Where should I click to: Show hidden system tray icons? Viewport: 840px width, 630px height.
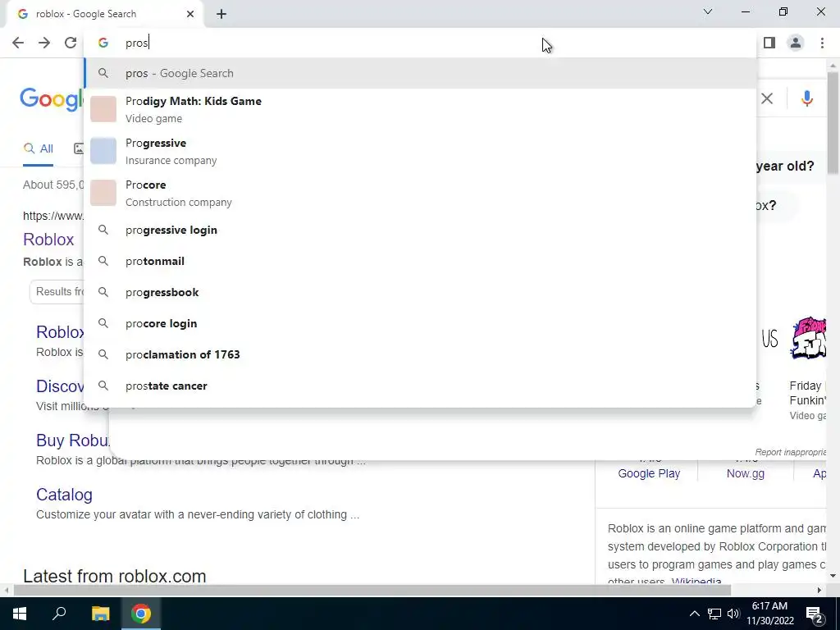694,614
